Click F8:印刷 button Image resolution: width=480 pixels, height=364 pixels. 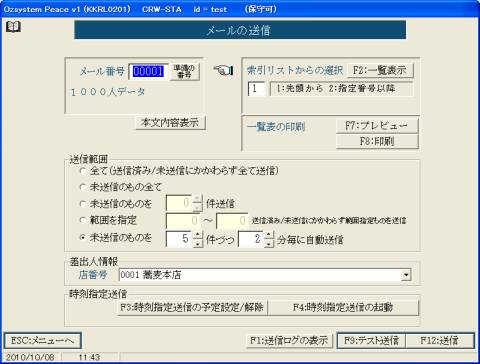[377, 141]
